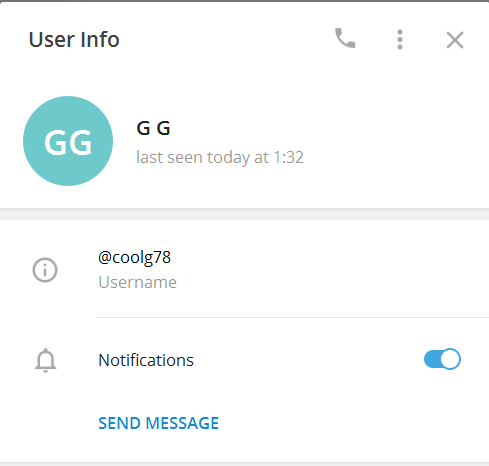This screenshot has height=466, width=489.
Task: Open the three-dot more options menu
Action: pyautogui.click(x=400, y=39)
